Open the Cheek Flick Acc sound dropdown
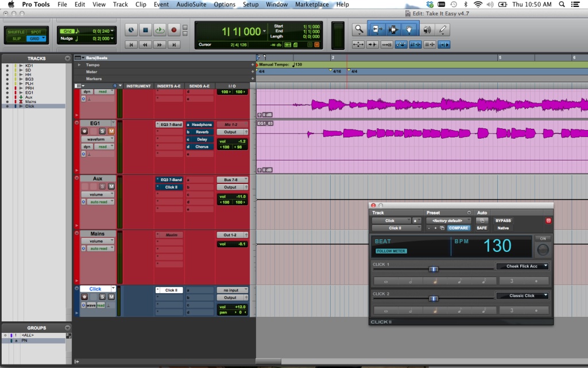The image size is (588, 368). 522,266
